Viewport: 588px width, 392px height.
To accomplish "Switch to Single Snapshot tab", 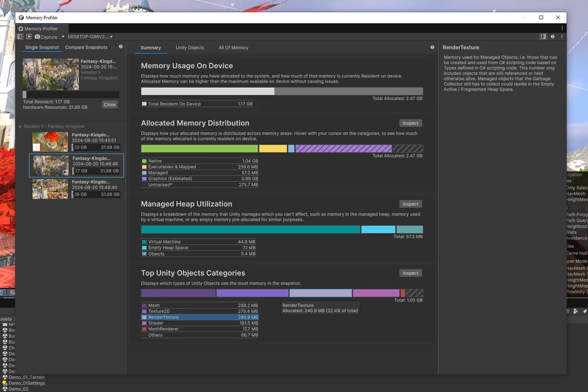I will 42,48.
